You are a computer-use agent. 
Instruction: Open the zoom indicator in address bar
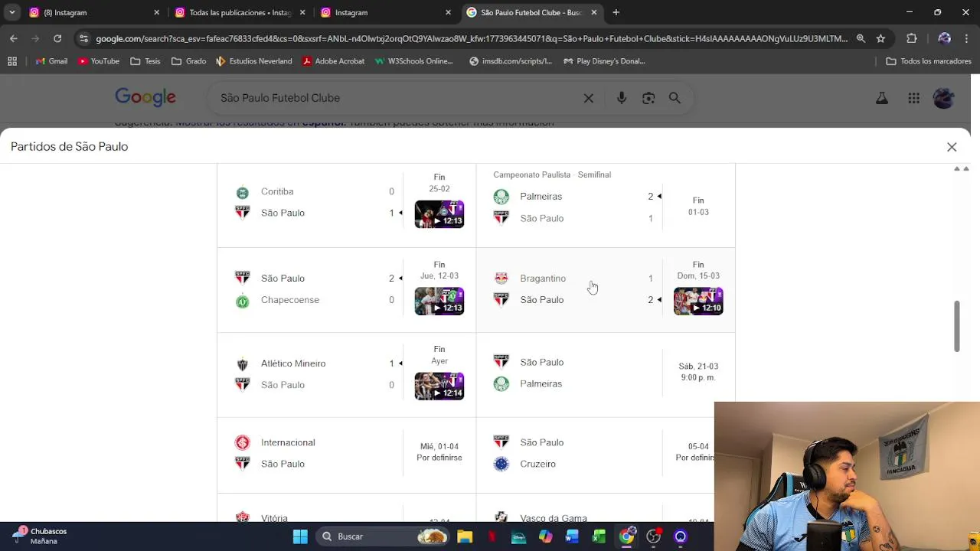click(x=861, y=38)
